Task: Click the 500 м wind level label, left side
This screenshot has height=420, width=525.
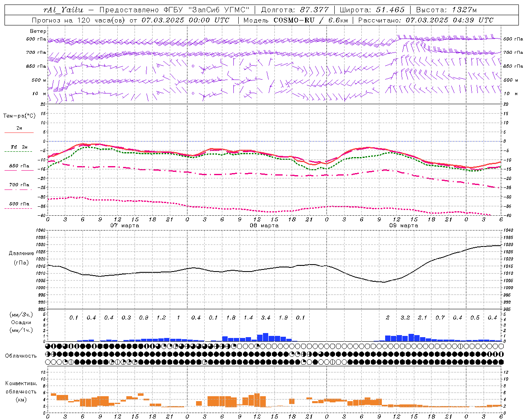Action: pyautogui.click(x=39, y=80)
